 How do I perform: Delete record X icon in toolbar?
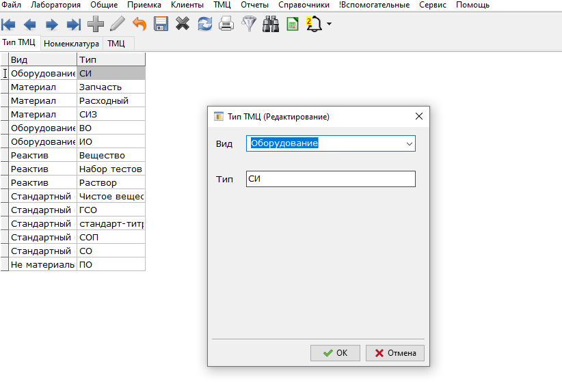(x=183, y=24)
